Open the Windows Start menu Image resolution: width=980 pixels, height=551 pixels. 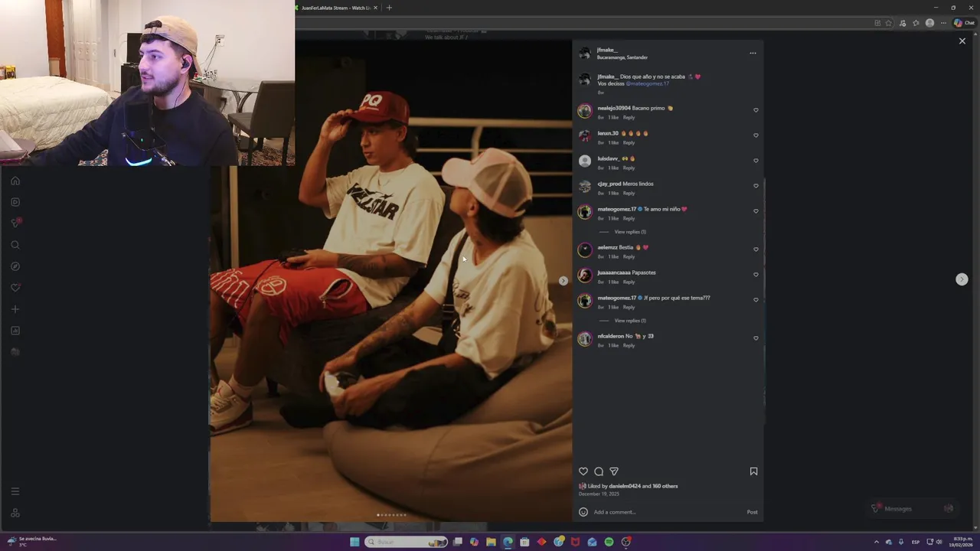[x=354, y=542]
